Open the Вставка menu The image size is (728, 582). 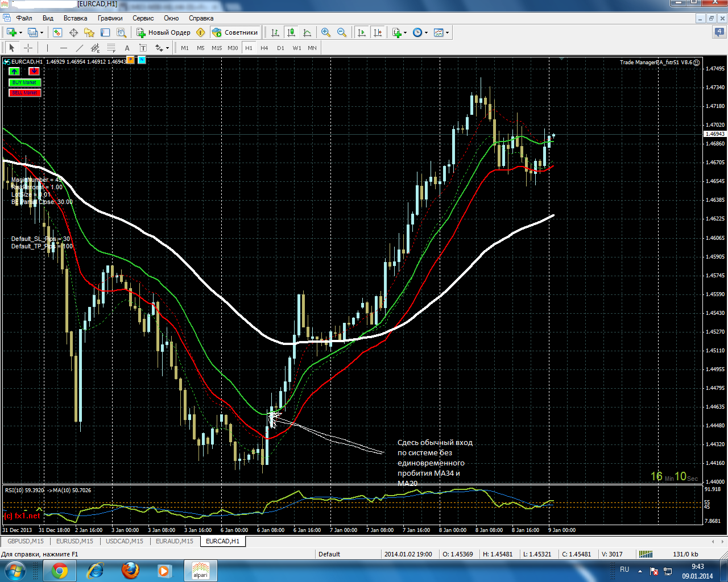[x=76, y=18]
